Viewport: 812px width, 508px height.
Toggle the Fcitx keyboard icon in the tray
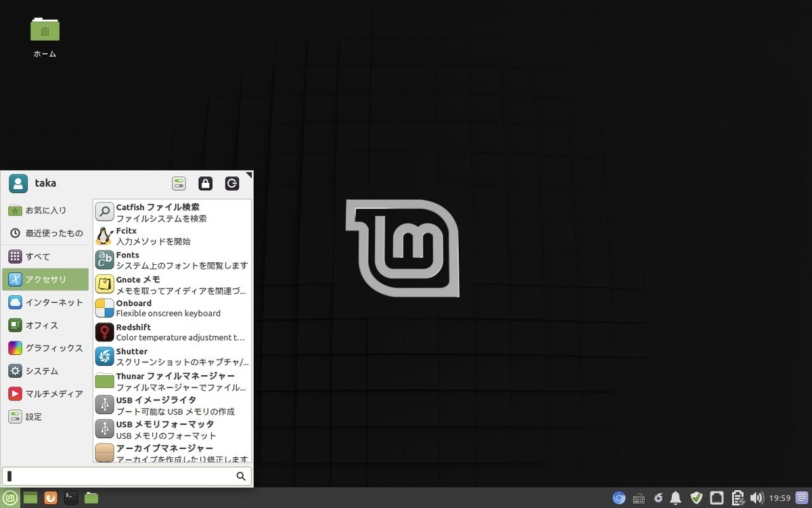point(638,498)
